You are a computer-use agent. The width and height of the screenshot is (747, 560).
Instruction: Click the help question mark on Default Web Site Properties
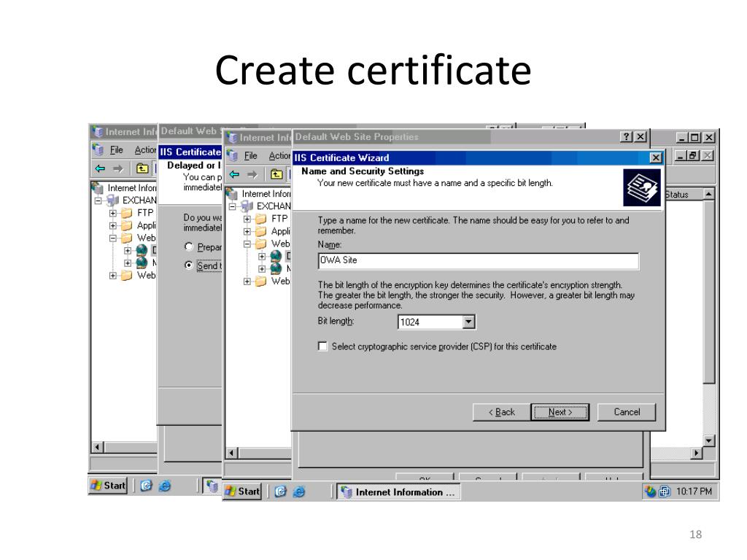627,137
